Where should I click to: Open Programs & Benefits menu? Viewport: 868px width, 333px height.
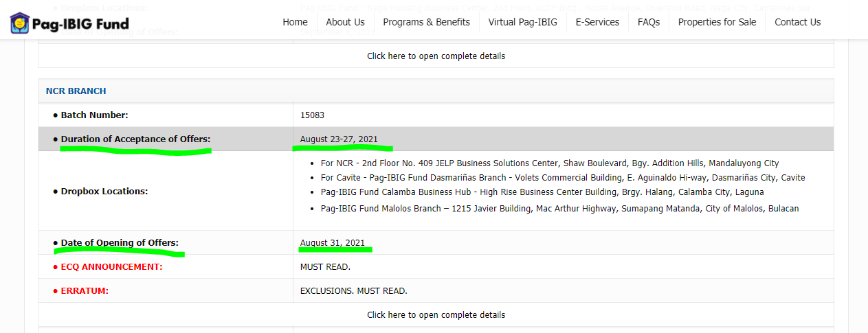[426, 22]
